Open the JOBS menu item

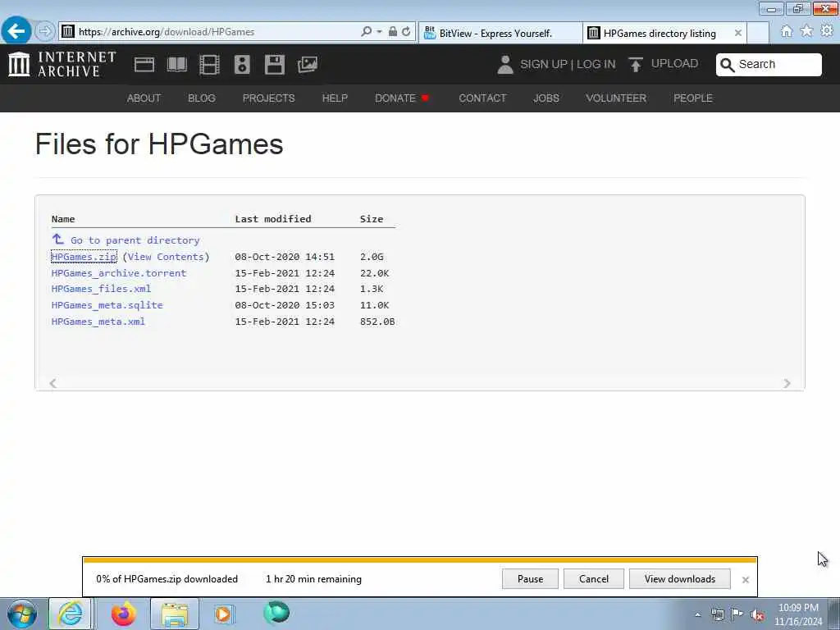[546, 98]
